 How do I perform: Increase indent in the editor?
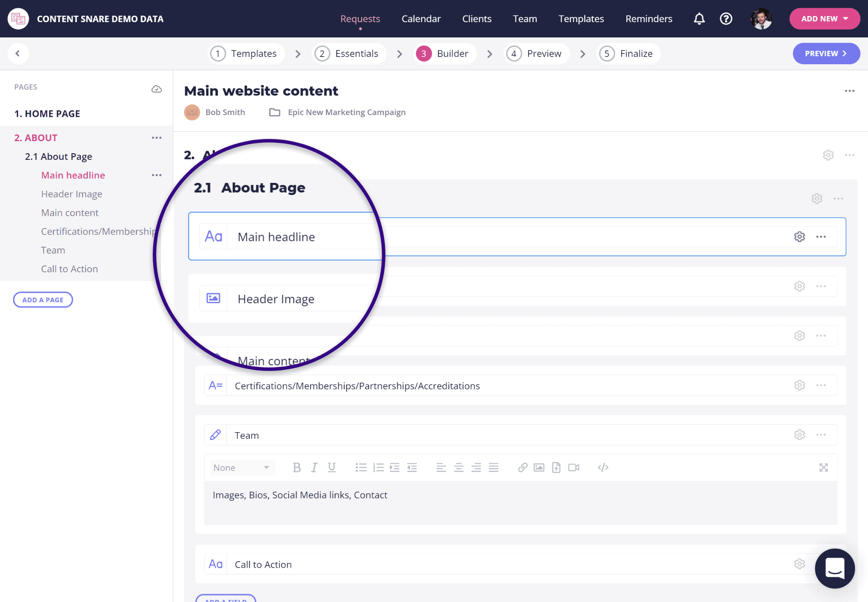tap(395, 467)
